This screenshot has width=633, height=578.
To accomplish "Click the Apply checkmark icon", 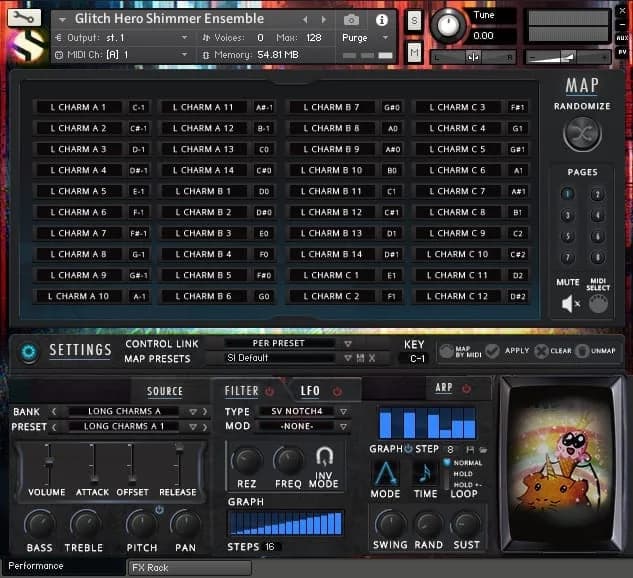I will [492, 352].
